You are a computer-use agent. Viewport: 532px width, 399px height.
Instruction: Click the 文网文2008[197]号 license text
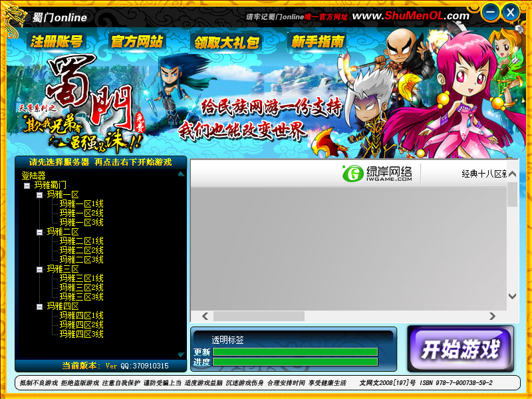(388, 383)
